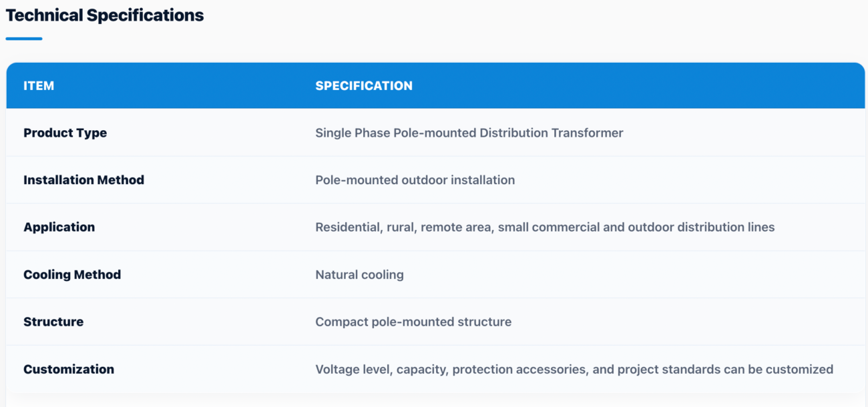The image size is (868, 407).
Task: Click the empty area of Installation Method row
Action: (x=688, y=180)
